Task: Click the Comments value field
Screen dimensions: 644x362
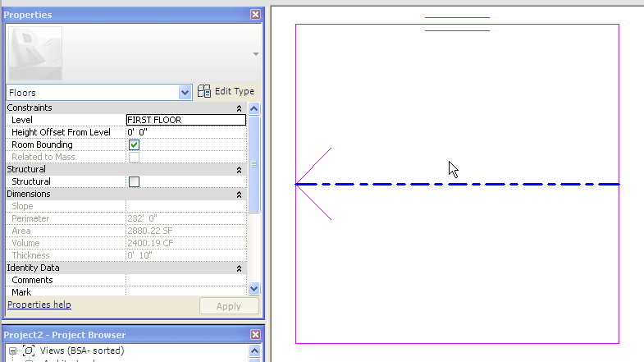Action: click(x=186, y=280)
